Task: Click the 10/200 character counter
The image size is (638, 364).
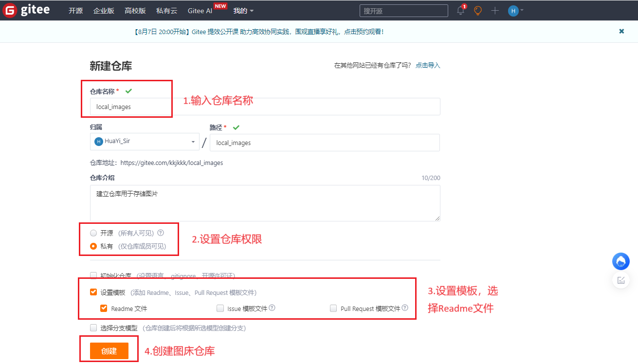Action: 431,178
